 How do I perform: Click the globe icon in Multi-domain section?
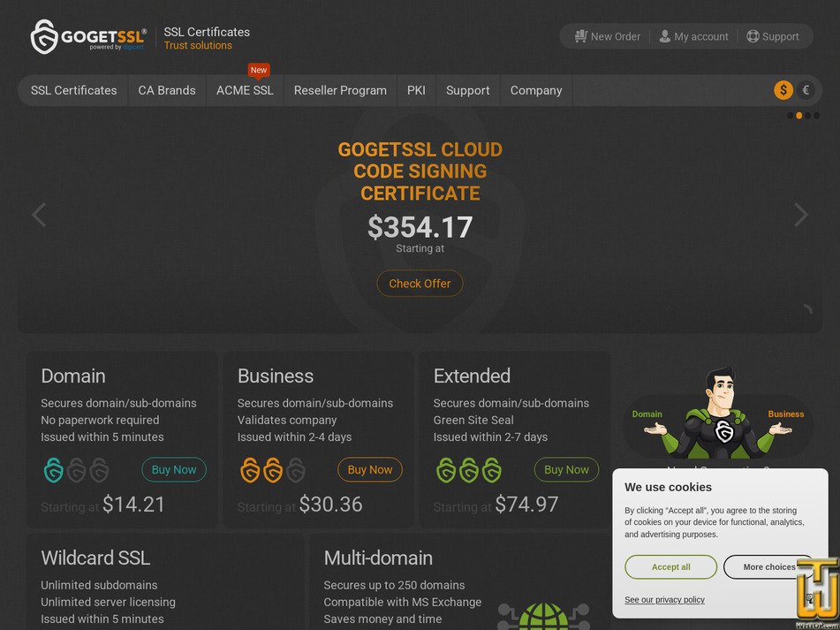[x=542, y=619]
